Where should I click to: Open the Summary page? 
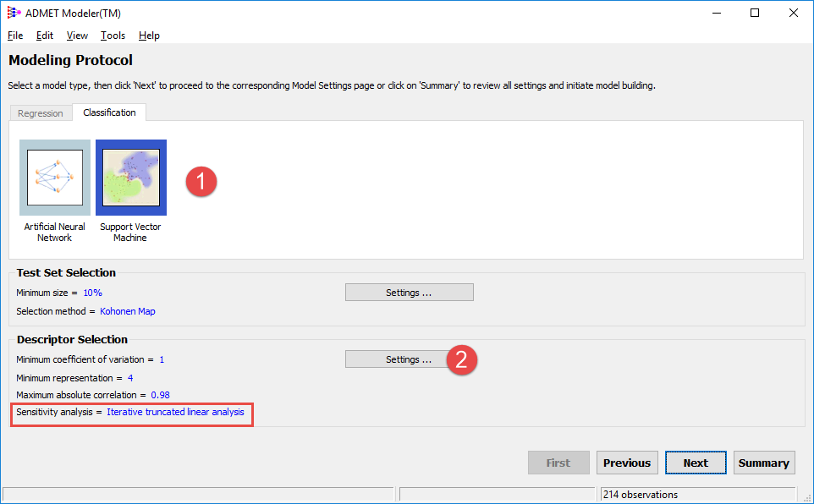tap(764, 463)
